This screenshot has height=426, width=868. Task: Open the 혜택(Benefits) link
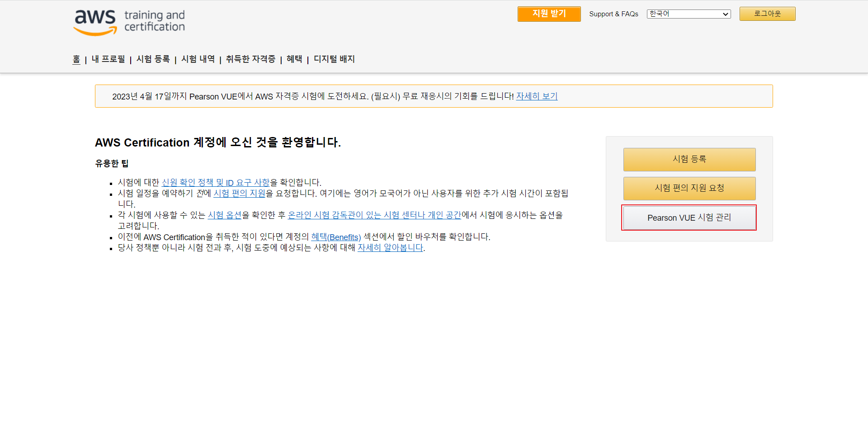pyautogui.click(x=336, y=237)
